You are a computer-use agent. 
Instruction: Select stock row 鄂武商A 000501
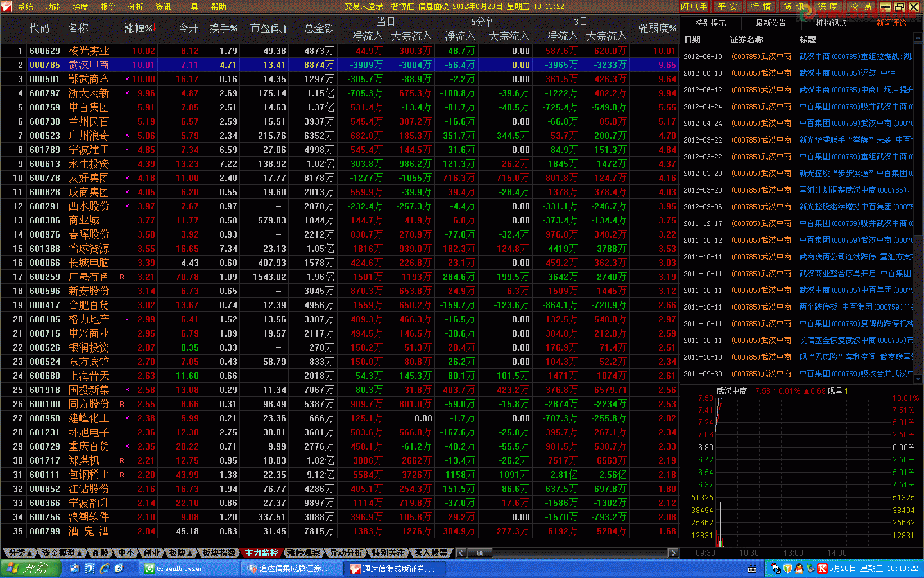339,79
